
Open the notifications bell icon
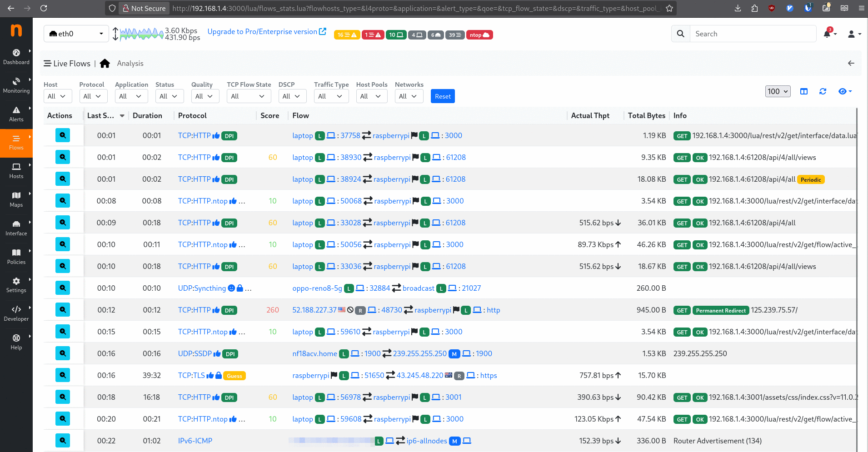click(x=827, y=34)
